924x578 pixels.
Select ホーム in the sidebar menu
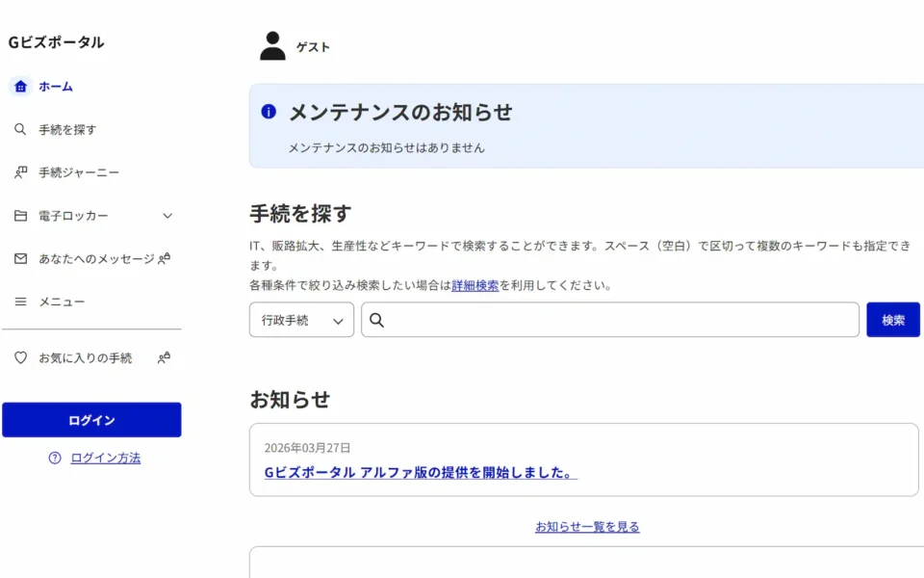pos(56,87)
